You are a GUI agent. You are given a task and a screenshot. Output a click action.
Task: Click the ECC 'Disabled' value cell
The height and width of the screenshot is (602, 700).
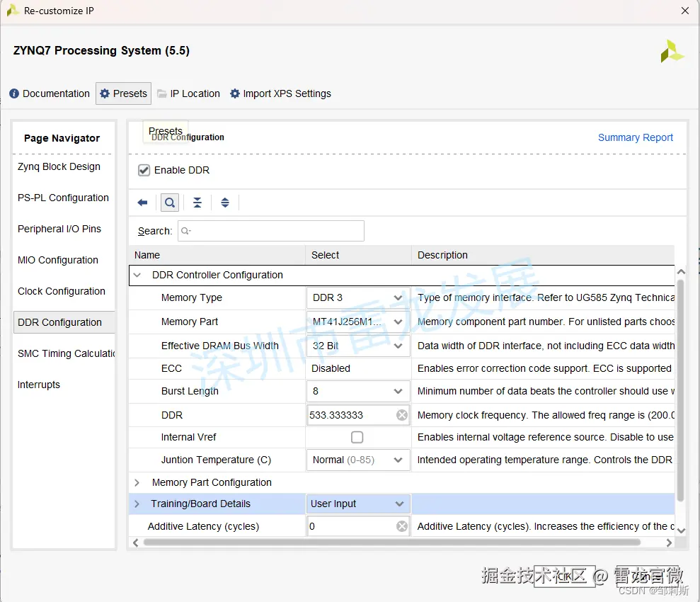(x=358, y=368)
